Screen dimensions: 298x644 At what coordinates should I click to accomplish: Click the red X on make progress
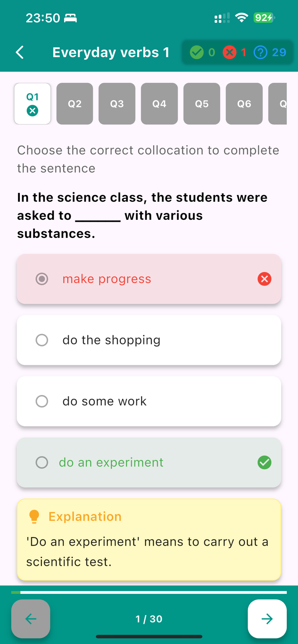click(x=264, y=279)
